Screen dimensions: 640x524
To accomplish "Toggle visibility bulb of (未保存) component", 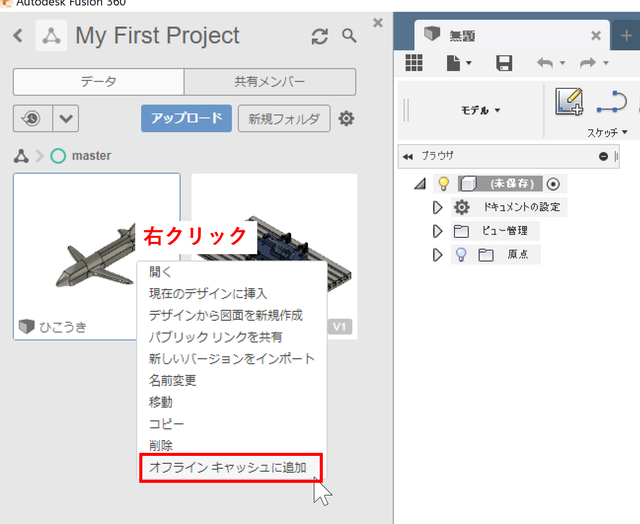I will (x=444, y=184).
